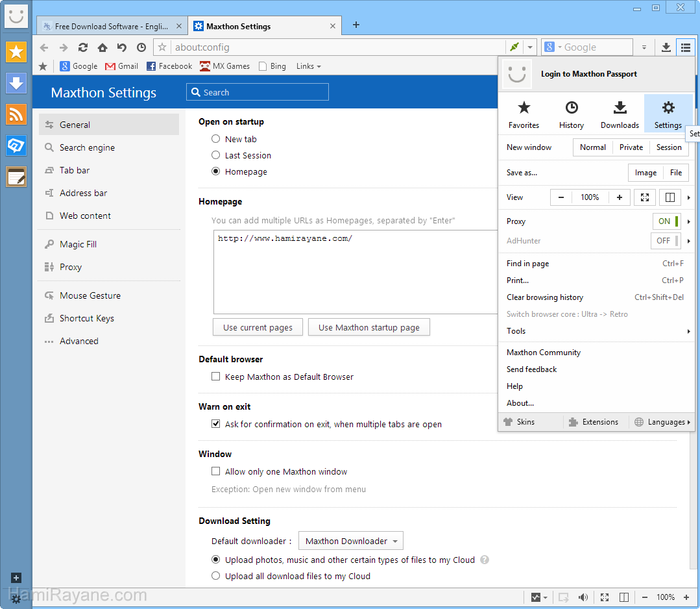Select the Homepage startup option
The height and width of the screenshot is (609, 700).
click(215, 171)
